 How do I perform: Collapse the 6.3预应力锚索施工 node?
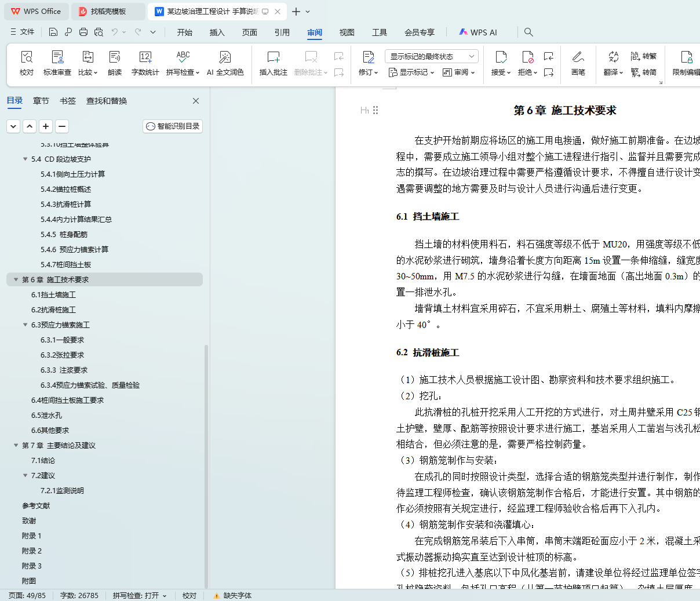coord(25,325)
